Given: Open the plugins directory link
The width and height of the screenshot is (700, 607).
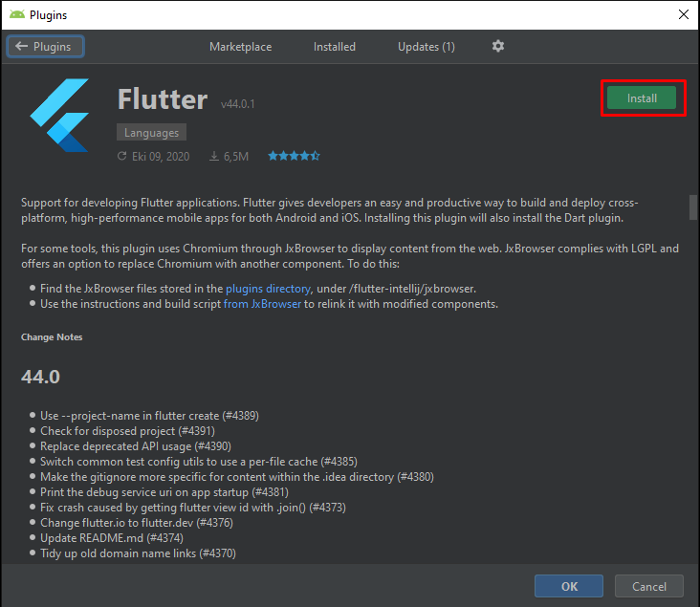Looking at the screenshot, I should tap(268, 288).
